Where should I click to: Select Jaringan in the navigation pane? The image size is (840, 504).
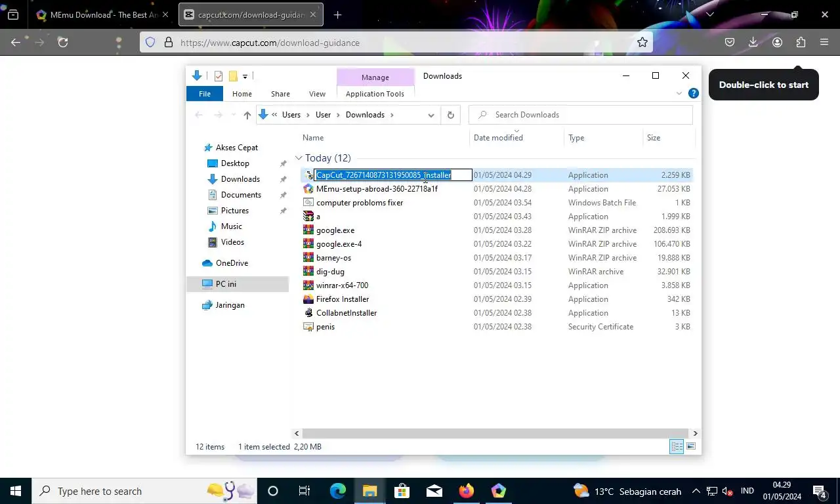pos(230,305)
